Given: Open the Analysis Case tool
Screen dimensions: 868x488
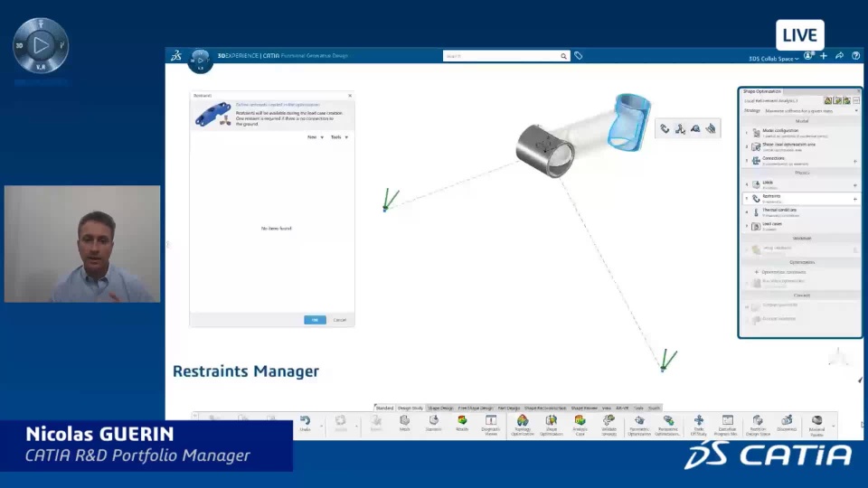Looking at the screenshot, I should click(580, 426).
